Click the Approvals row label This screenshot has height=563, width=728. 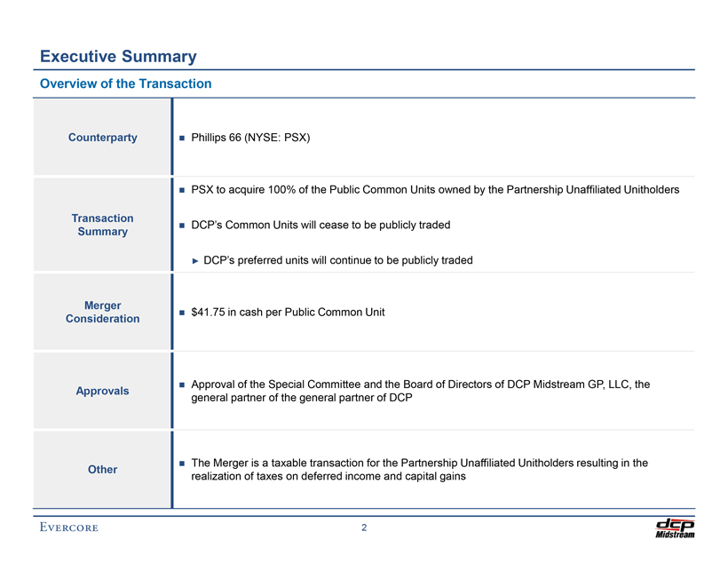coord(103,391)
